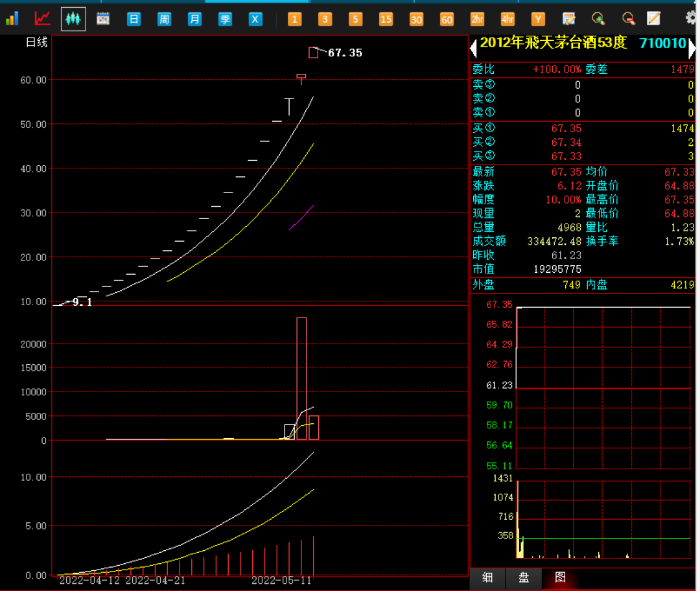Select the quarterly (季) period button

(224, 19)
